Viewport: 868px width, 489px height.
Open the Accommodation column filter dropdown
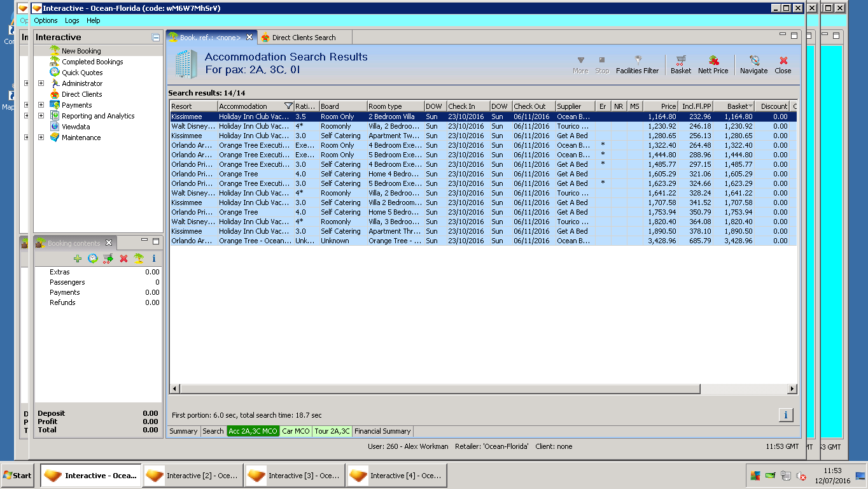point(288,106)
